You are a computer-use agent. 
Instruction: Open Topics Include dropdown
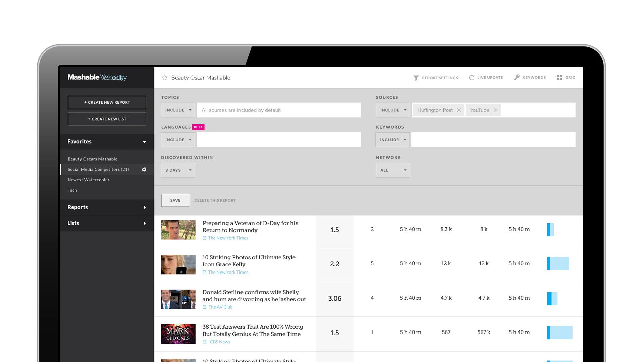pos(178,110)
